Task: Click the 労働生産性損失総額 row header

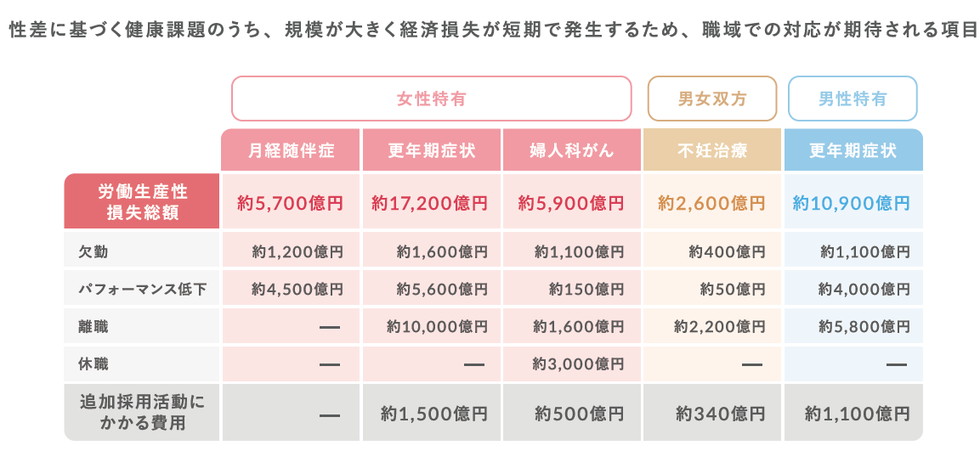Action: tap(142, 202)
